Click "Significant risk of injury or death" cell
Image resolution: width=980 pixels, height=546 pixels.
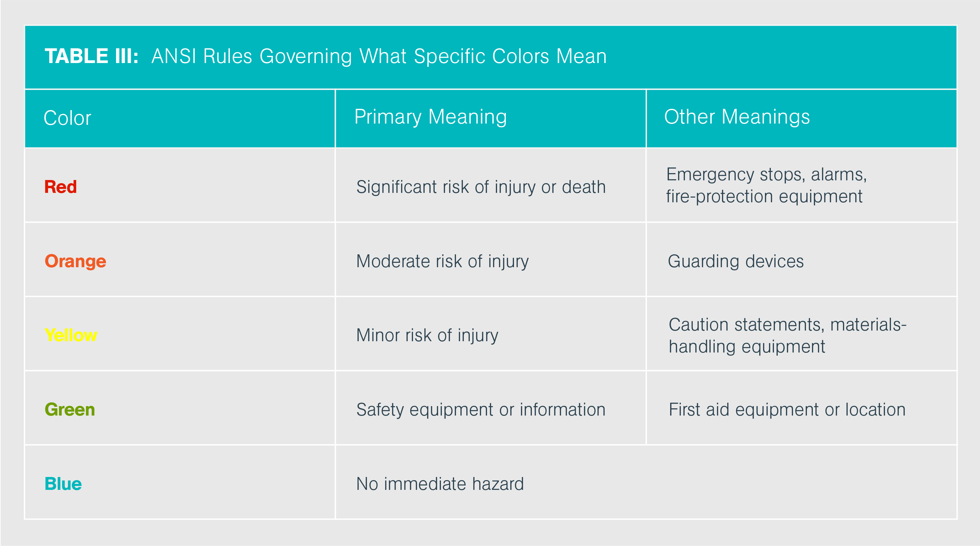[x=481, y=187]
